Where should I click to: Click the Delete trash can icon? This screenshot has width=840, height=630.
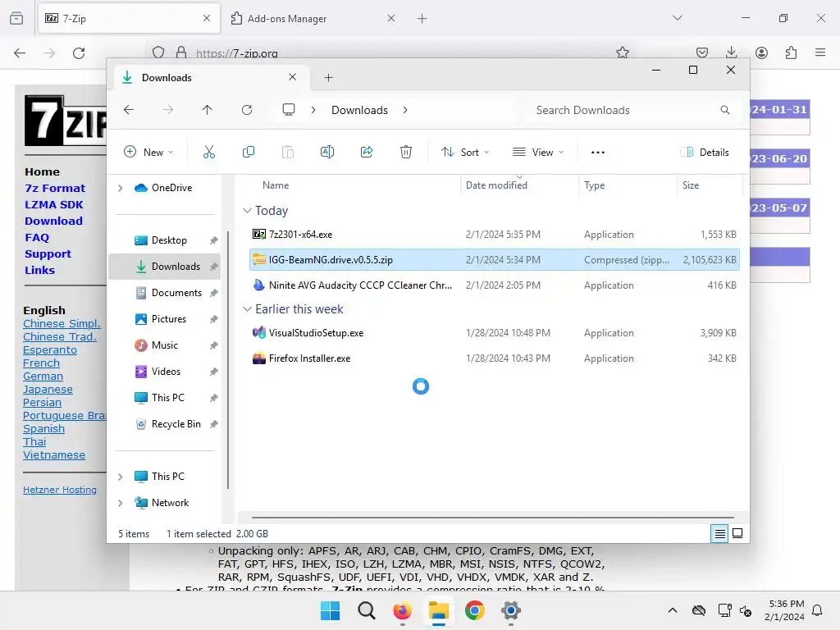click(x=406, y=152)
